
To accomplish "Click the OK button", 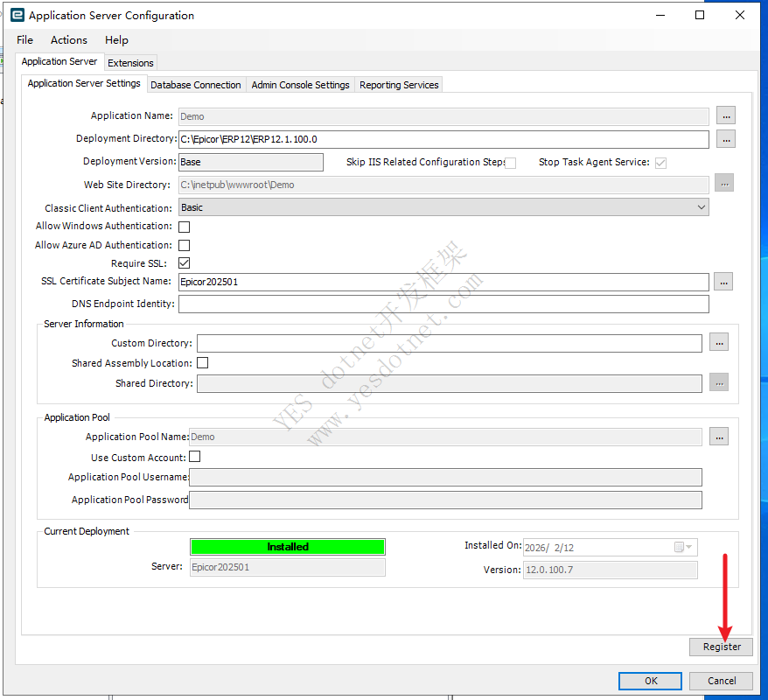I will tap(650, 681).
